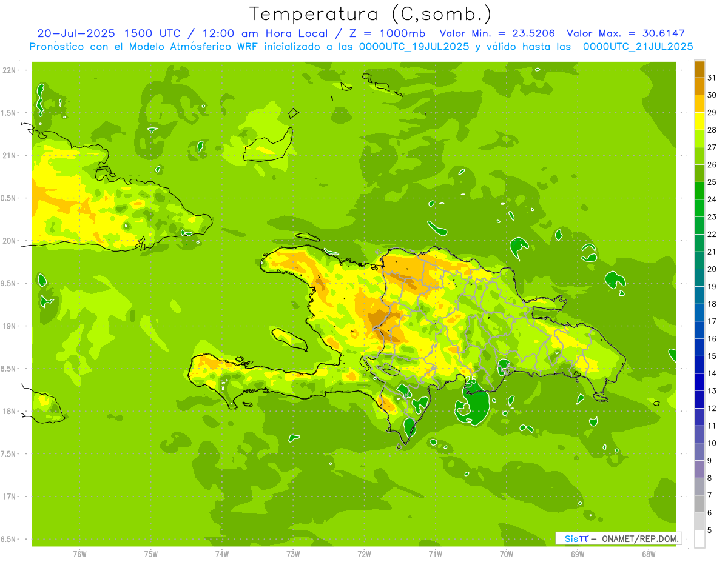Viewport: 728px width, 562px height.
Task: Click the 76W longitude axis label
Action: point(79,554)
